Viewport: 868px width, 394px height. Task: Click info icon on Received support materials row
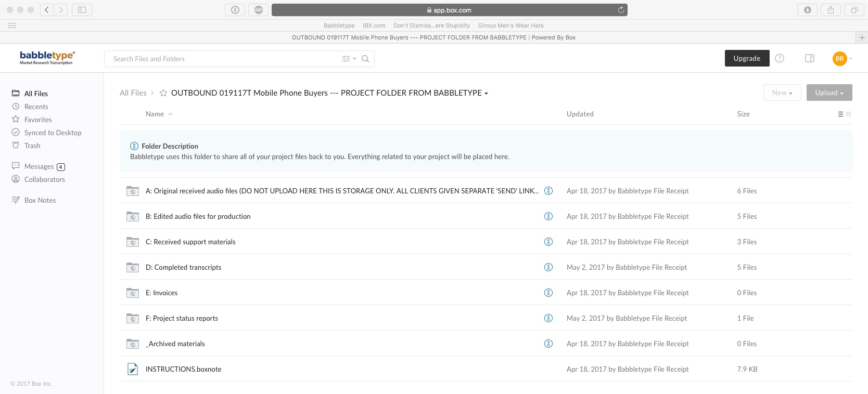548,242
